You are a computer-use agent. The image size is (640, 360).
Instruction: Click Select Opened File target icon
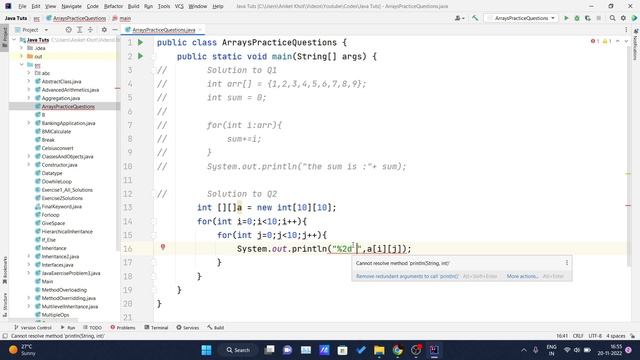point(69,30)
